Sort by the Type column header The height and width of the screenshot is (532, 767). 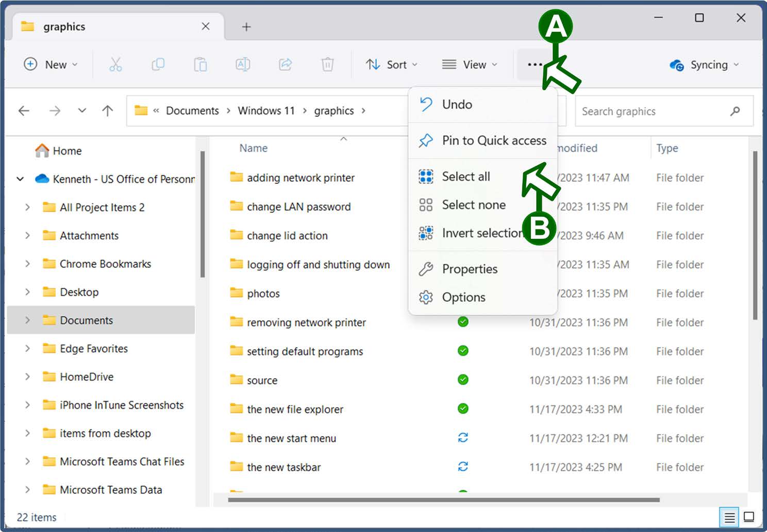click(x=667, y=148)
